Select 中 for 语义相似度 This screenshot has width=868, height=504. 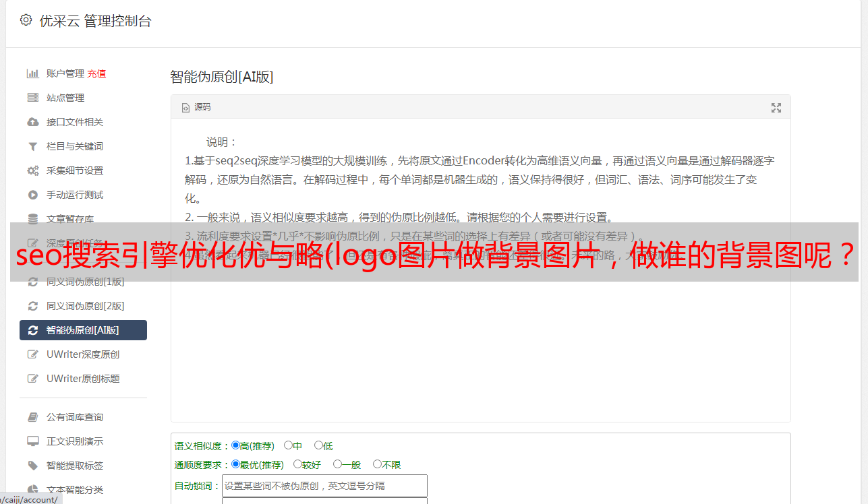[x=288, y=445]
